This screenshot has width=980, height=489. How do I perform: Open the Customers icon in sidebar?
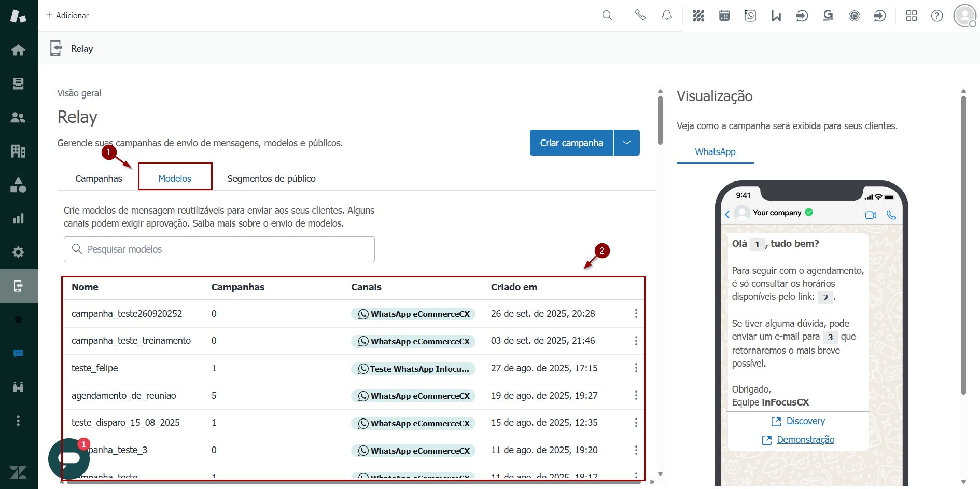tap(18, 118)
